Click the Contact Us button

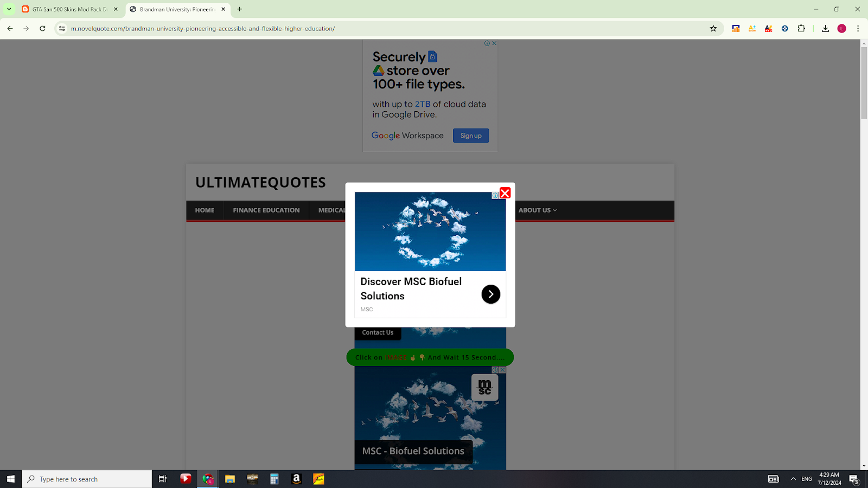378,333
